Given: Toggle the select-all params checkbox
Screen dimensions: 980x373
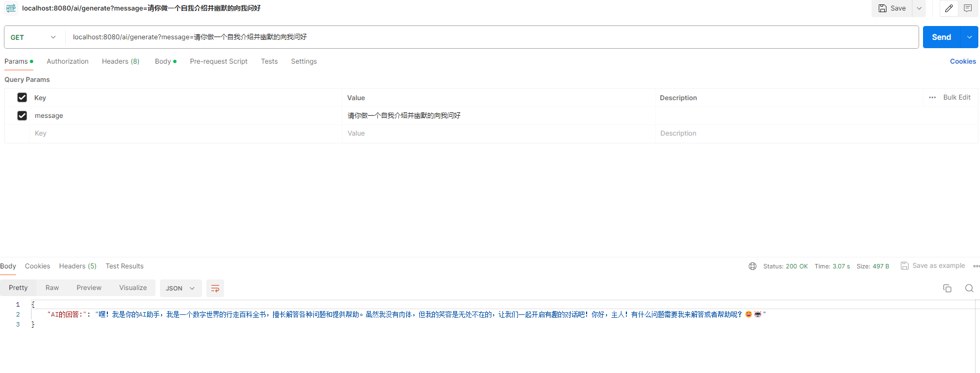Looking at the screenshot, I should pyautogui.click(x=22, y=97).
